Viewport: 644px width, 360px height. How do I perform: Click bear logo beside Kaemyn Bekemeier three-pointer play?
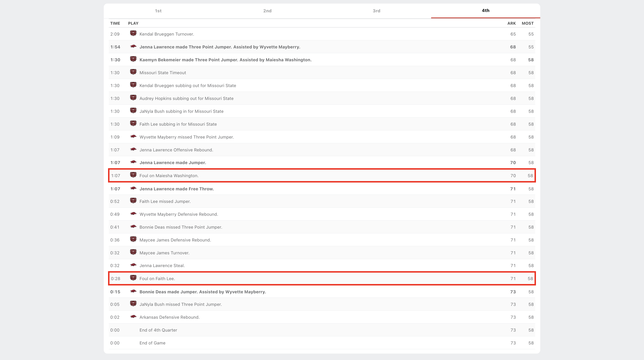pos(133,59)
